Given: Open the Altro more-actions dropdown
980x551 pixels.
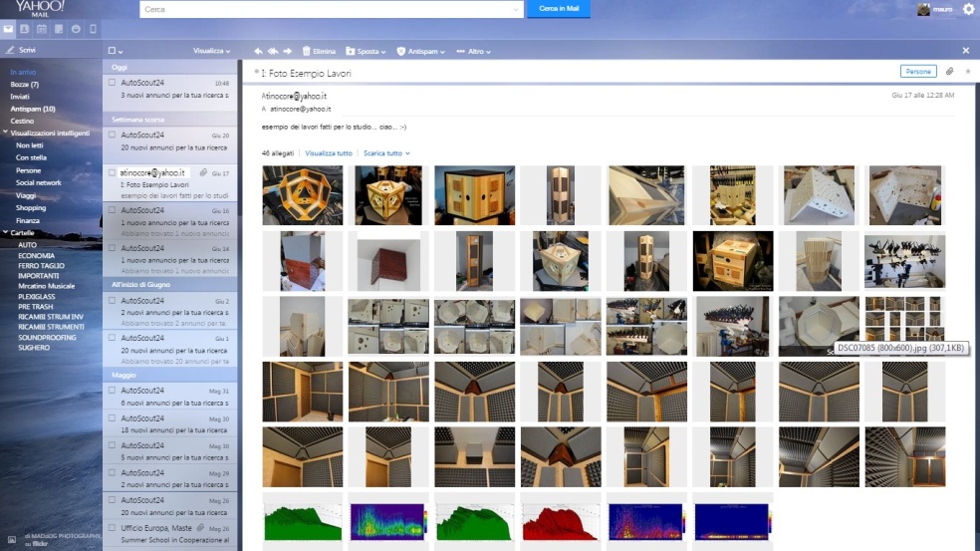Looking at the screenshot, I should coord(474,51).
